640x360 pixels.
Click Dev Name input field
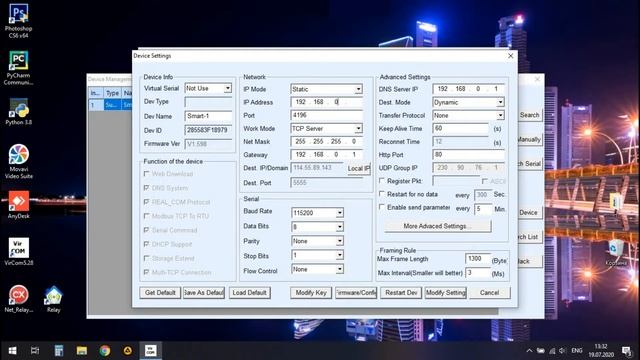(208, 116)
